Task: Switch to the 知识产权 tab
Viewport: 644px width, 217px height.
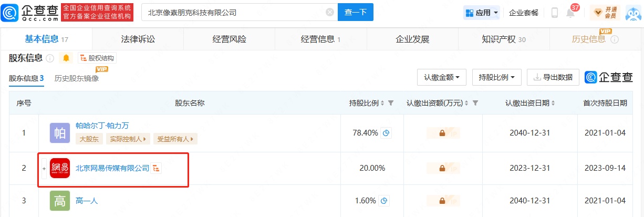Action: pos(504,39)
